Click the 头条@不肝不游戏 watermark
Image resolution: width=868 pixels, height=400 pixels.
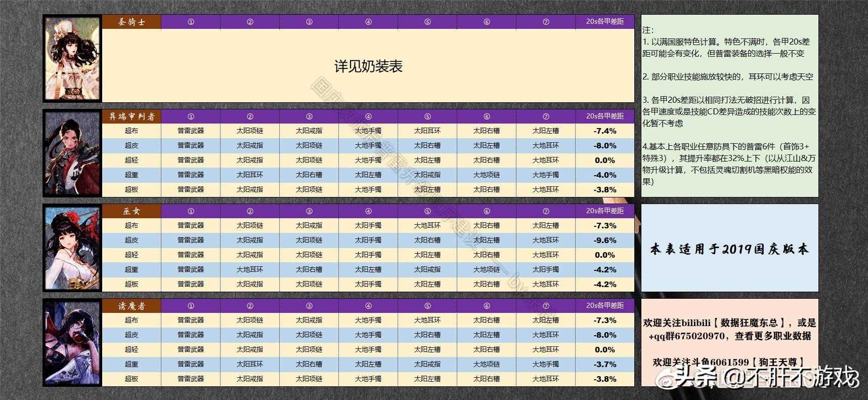point(792,378)
